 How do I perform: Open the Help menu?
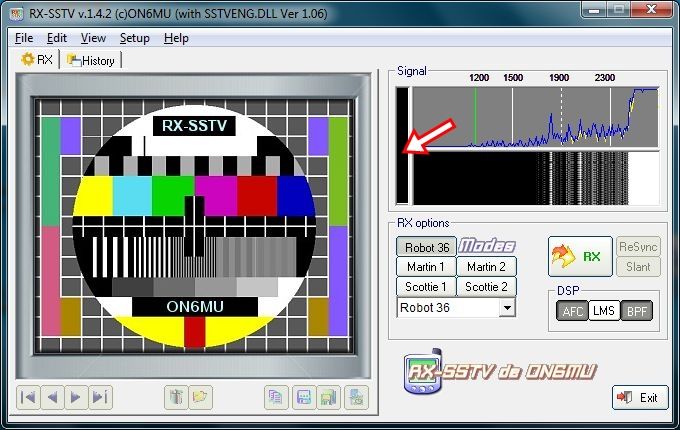(176, 38)
